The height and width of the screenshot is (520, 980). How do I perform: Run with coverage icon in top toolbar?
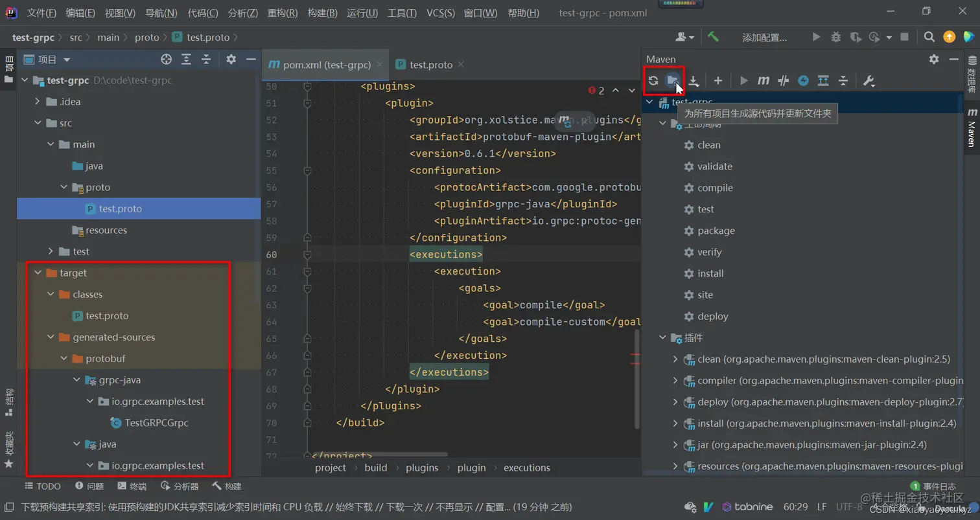click(856, 37)
